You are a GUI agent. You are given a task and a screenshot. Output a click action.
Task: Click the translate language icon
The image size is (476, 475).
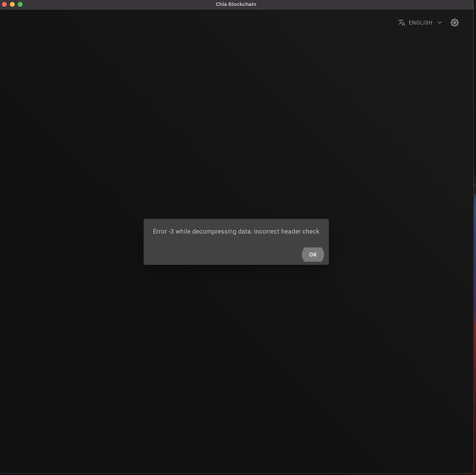coord(401,23)
